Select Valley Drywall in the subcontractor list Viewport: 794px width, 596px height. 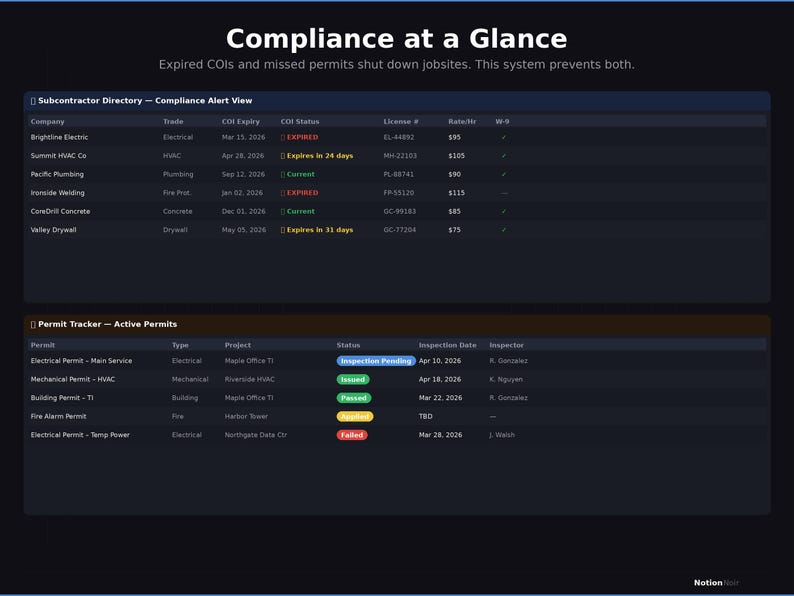pos(53,230)
